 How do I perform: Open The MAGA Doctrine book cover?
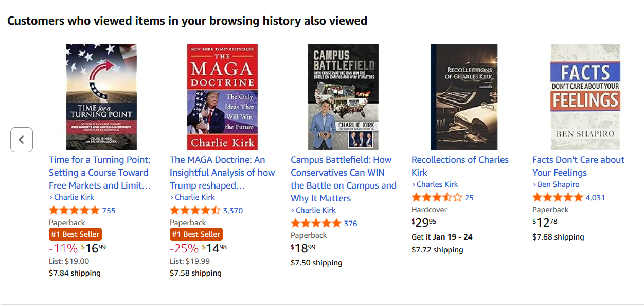tap(222, 97)
